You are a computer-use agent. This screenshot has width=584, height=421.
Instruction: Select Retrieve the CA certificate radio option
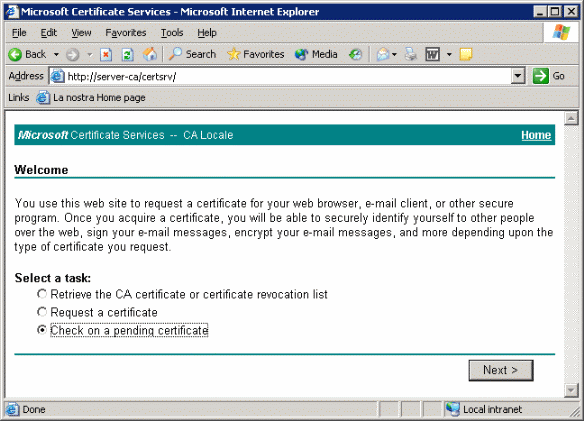[x=42, y=294]
